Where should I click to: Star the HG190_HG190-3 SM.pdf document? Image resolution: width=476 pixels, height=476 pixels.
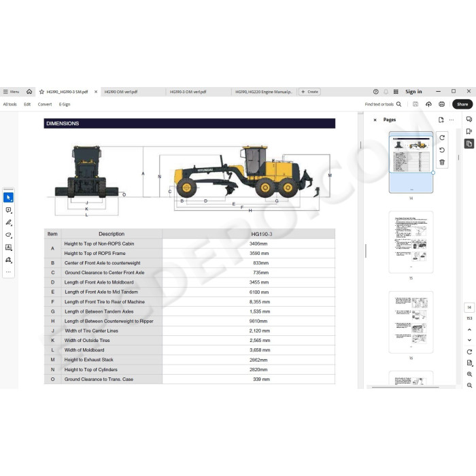click(x=42, y=92)
